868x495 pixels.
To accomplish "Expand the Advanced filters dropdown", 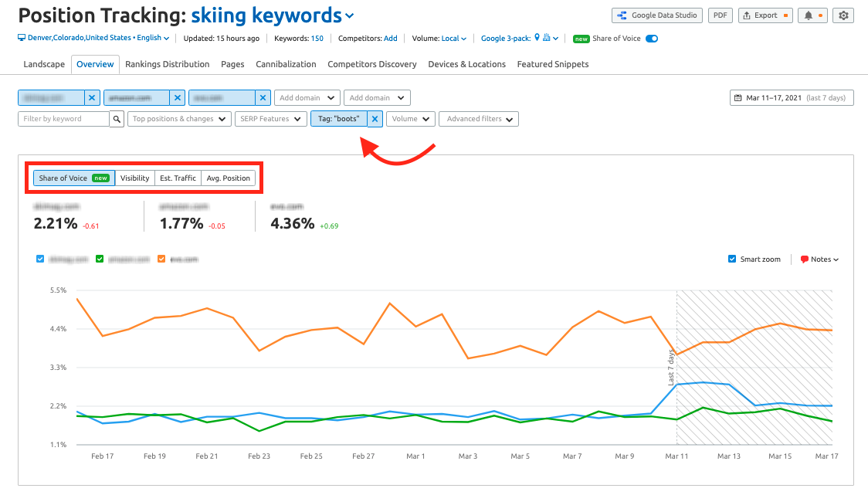I will click(x=478, y=119).
